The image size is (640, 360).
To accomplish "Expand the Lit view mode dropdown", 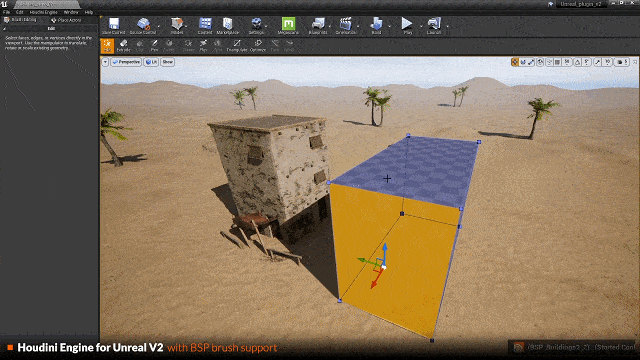I will (x=151, y=62).
